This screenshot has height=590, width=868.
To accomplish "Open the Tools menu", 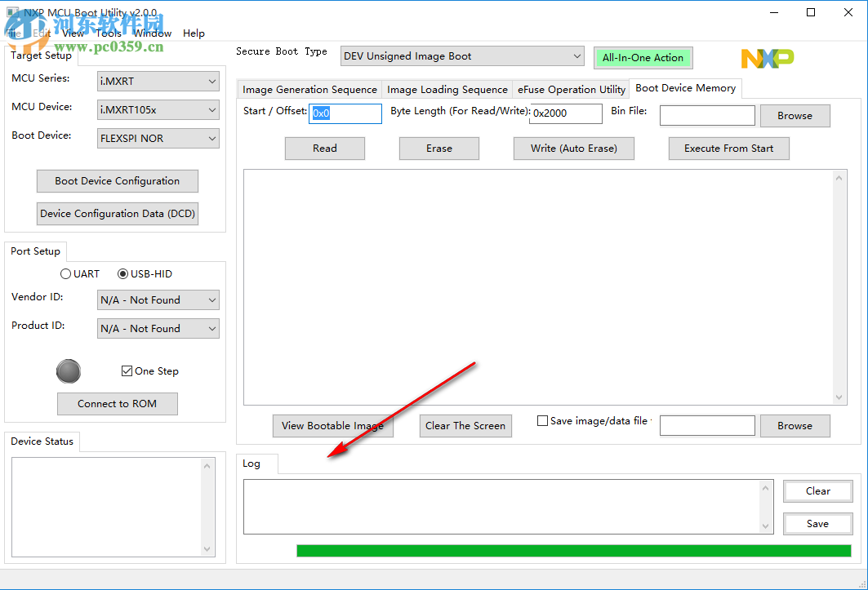I will (x=108, y=33).
